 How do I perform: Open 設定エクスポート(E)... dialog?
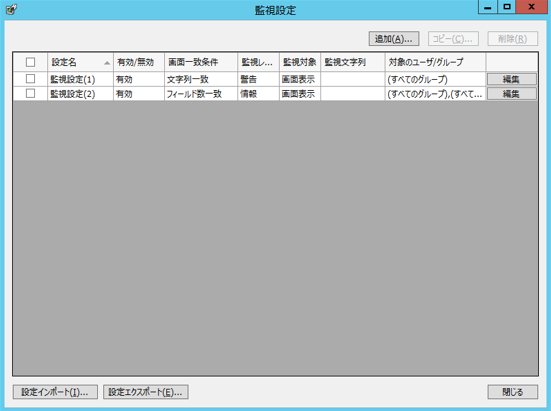(x=145, y=392)
